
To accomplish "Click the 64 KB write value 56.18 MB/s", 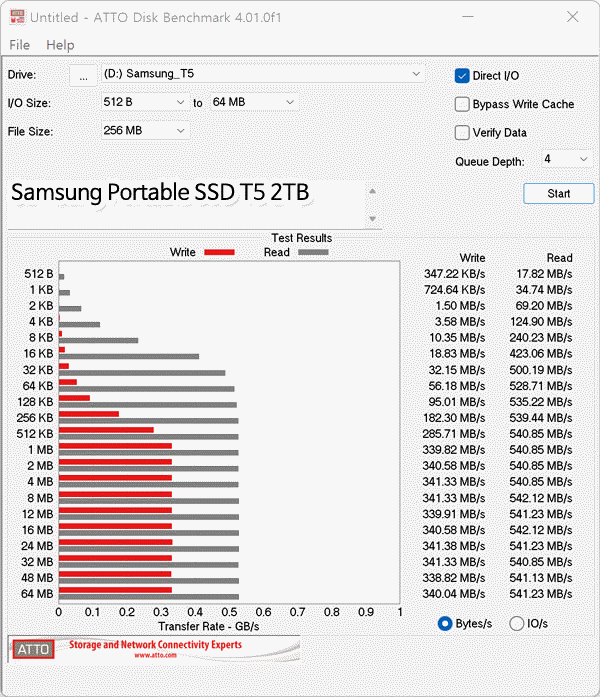I will [456, 386].
